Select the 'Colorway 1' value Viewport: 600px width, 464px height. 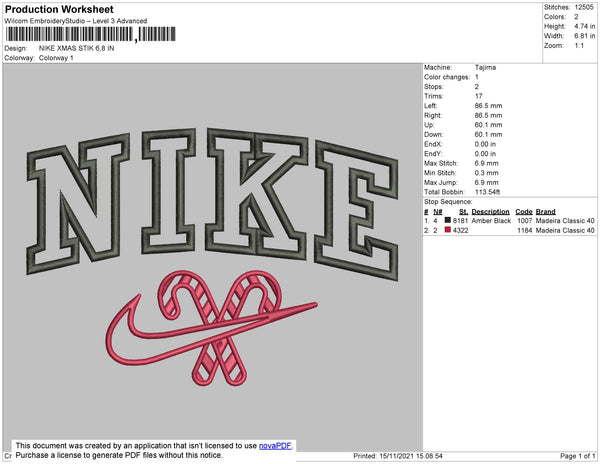coord(56,58)
